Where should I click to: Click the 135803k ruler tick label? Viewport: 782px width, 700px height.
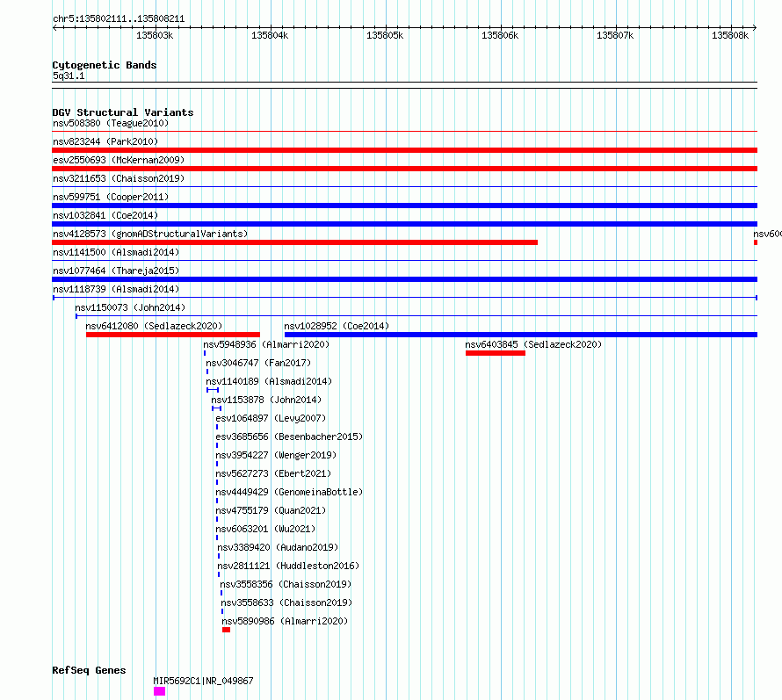[x=156, y=35]
